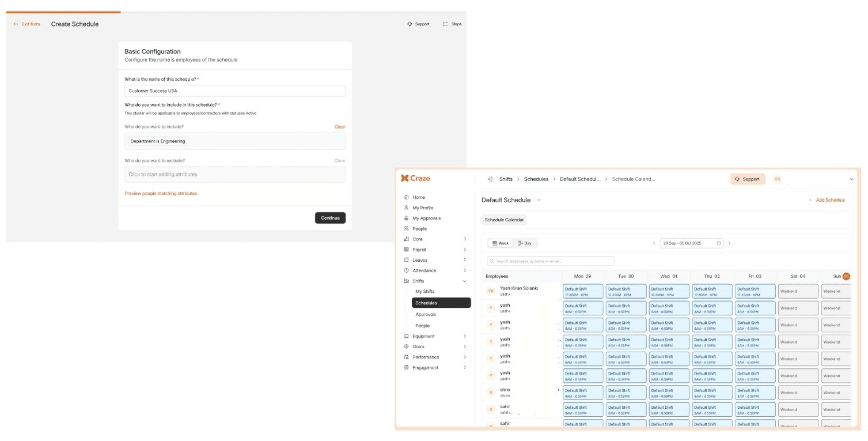Screen dimensions: 868x441
Task: Click Add Schedule
Action: [827, 200]
